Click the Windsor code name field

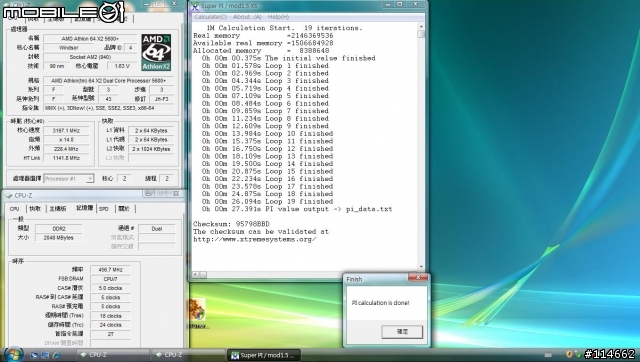69,48
